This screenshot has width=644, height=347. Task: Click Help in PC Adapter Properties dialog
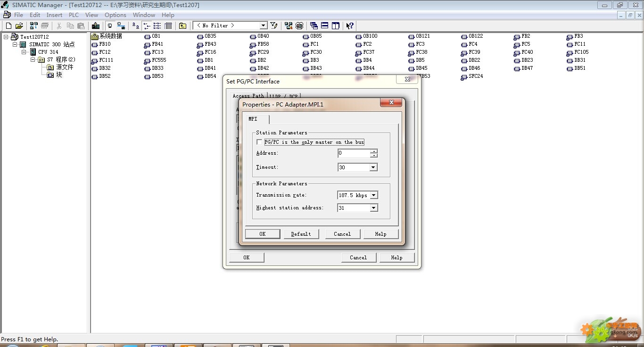click(x=380, y=234)
